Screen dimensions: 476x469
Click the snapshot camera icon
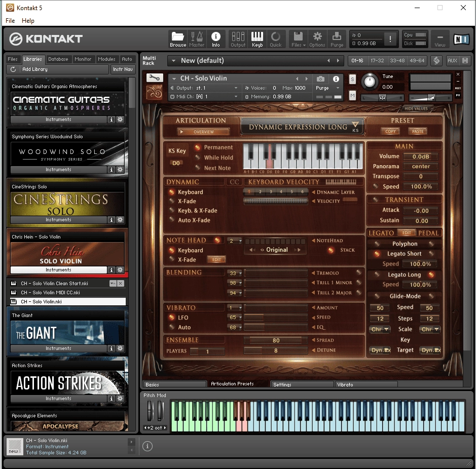(x=320, y=79)
